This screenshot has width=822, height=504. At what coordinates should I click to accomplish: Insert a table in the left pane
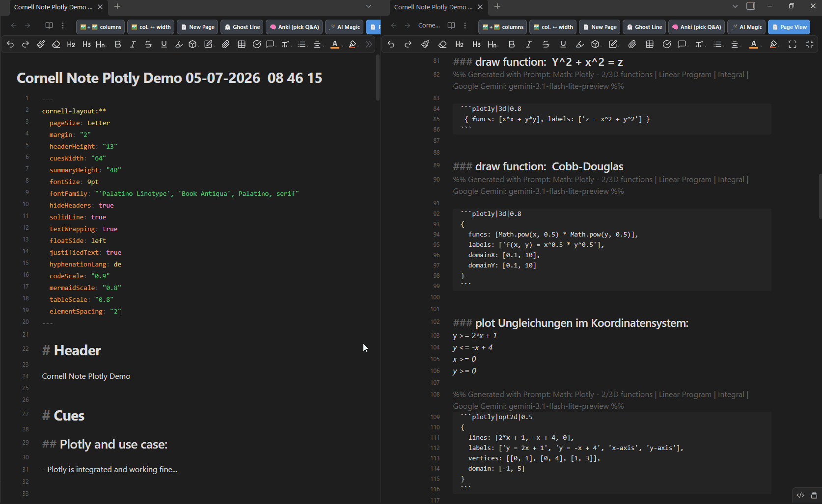coord(242,45)
